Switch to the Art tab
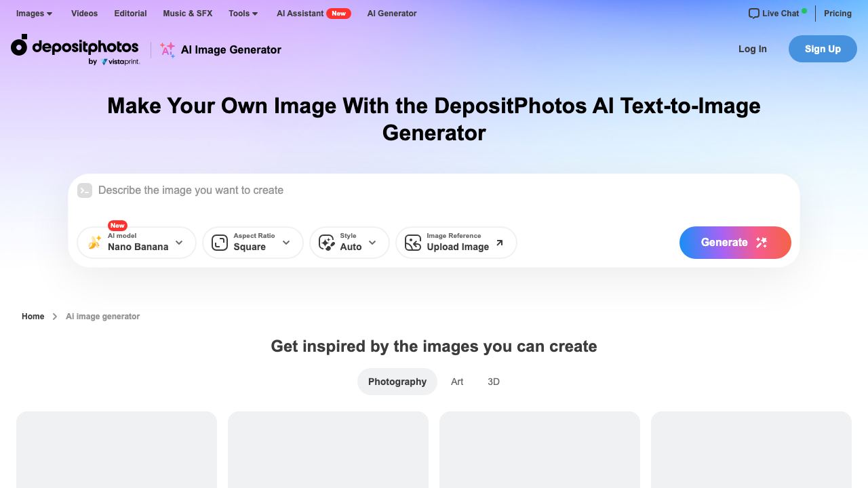 coord(457,382)
